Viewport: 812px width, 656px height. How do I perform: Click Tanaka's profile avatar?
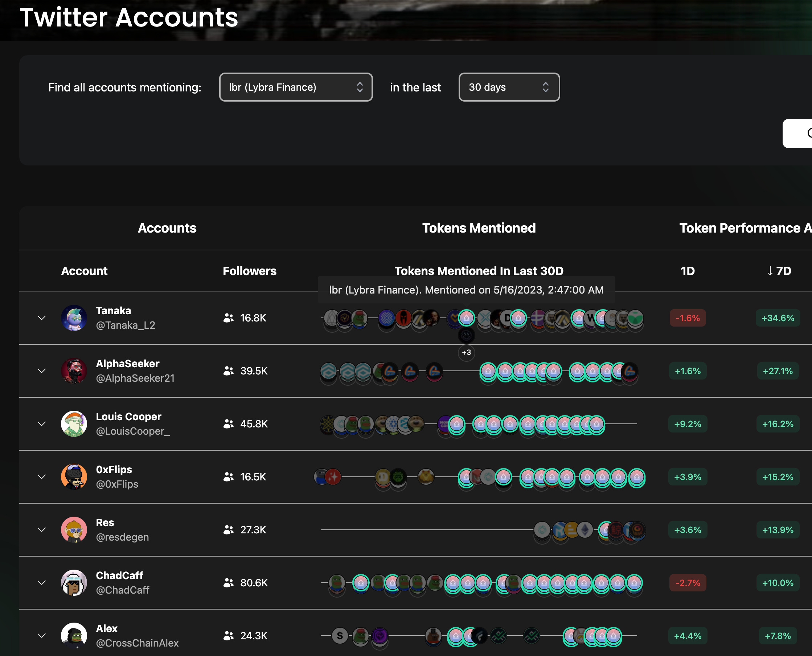pyautogui.click(x=74, y=318)
